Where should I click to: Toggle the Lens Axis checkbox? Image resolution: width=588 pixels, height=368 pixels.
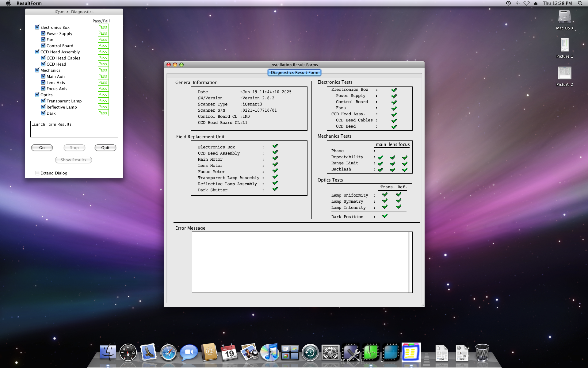coord(43,82)
